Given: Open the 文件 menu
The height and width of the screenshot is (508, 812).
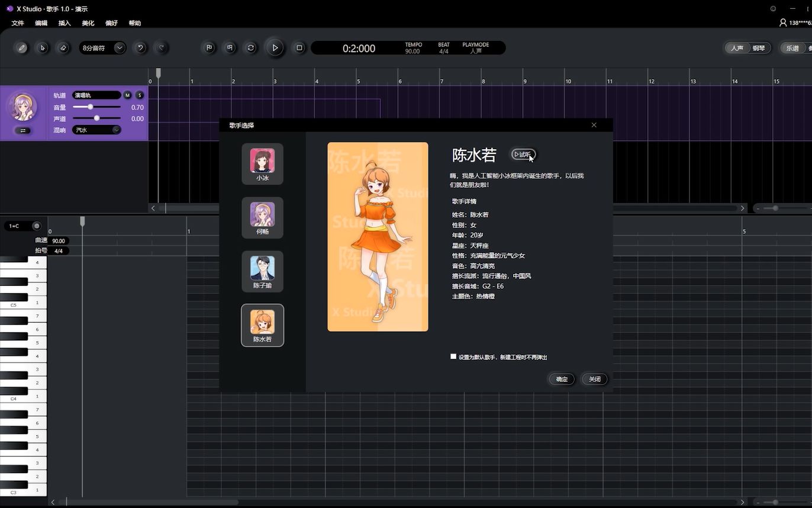Looking at the screenshot, I should pyautogui.click(x=18, y=23).
